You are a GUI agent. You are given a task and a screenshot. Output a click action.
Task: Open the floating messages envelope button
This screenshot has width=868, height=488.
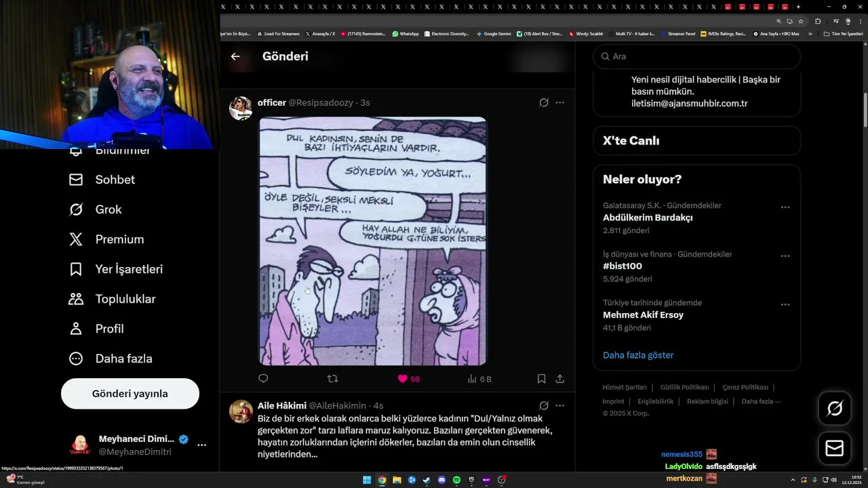click(x=835, y=449)
